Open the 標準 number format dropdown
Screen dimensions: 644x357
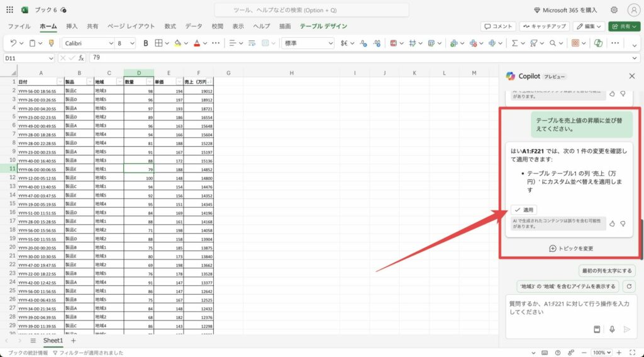(x=330, y=43)
